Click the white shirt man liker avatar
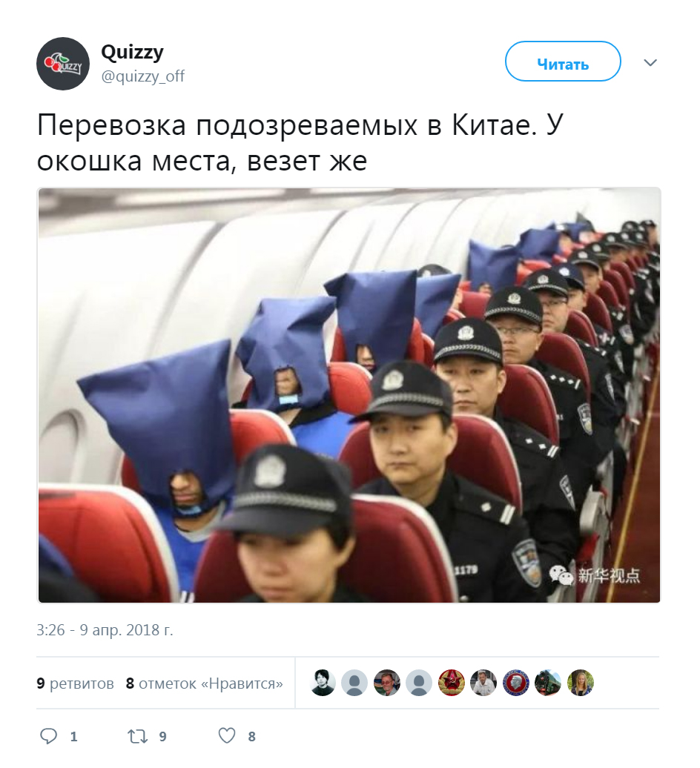The height and width of the screenshot is (768, 700). click(x=483, y=683)
